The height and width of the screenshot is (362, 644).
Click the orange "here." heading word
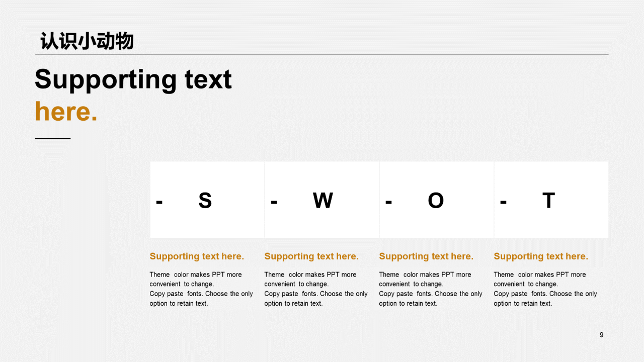(66, 112)
